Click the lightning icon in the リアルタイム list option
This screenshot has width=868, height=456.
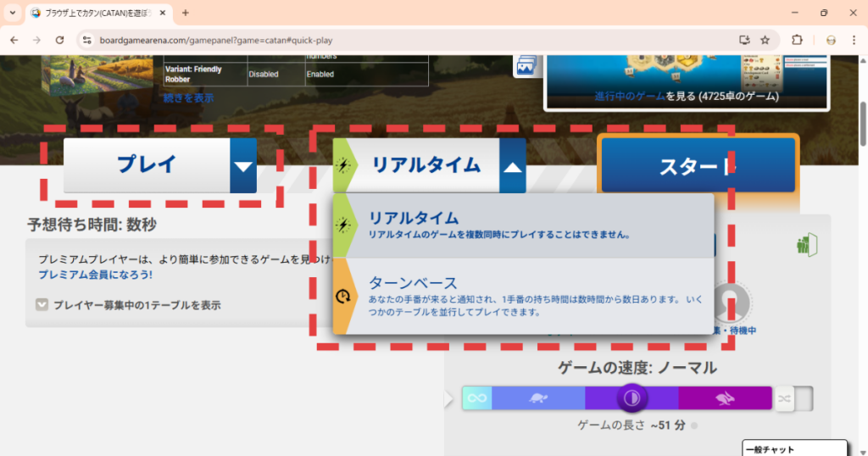[343, 225]
